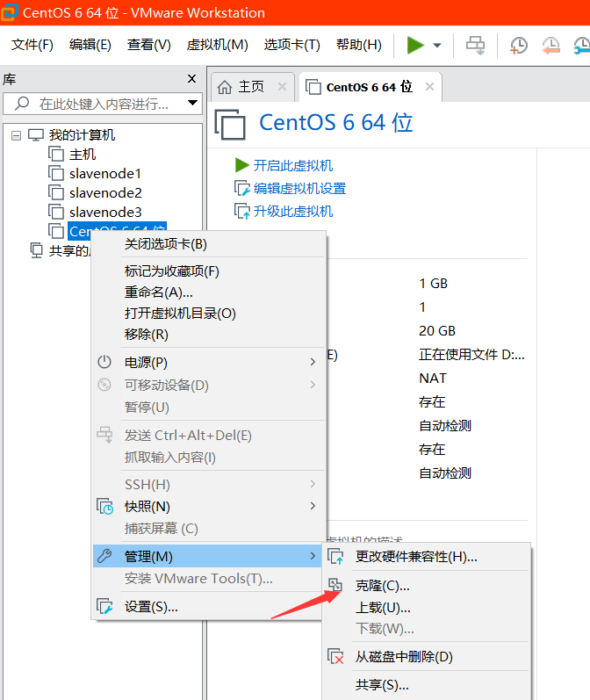Viewport: 590px width, 700px height.
Task: Select the slavenode1 virtual machine
Action: [105, 174]
